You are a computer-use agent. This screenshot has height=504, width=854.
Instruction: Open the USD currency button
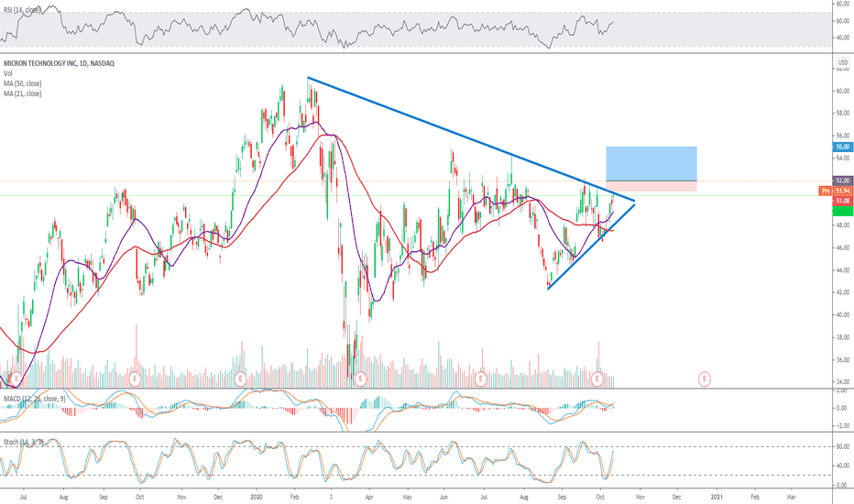pos(843,62)
